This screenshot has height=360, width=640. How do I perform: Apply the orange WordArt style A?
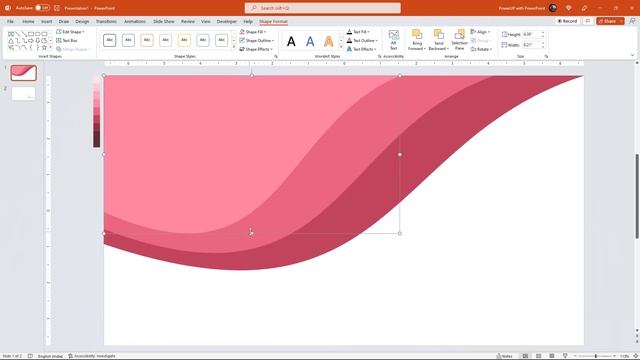click(329, 41)
